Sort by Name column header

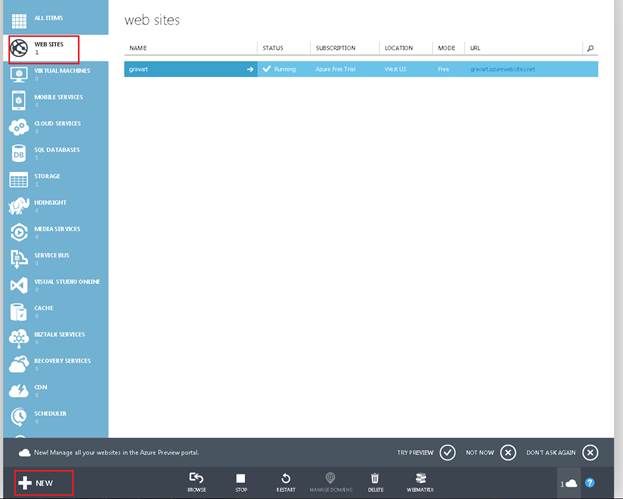138,48
